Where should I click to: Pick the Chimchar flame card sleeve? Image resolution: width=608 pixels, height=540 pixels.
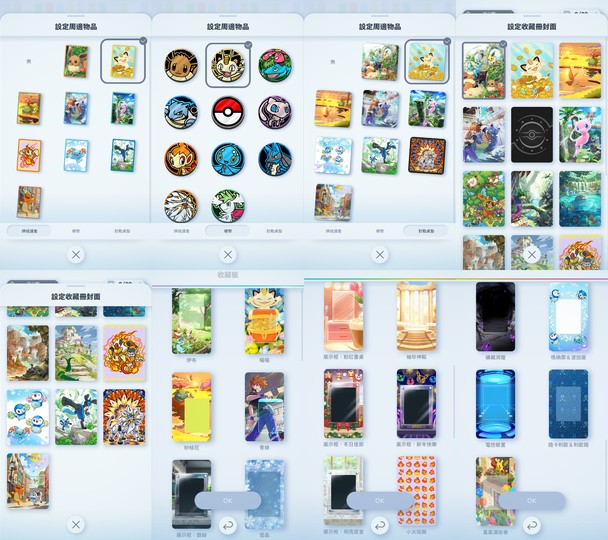(29, 155)
